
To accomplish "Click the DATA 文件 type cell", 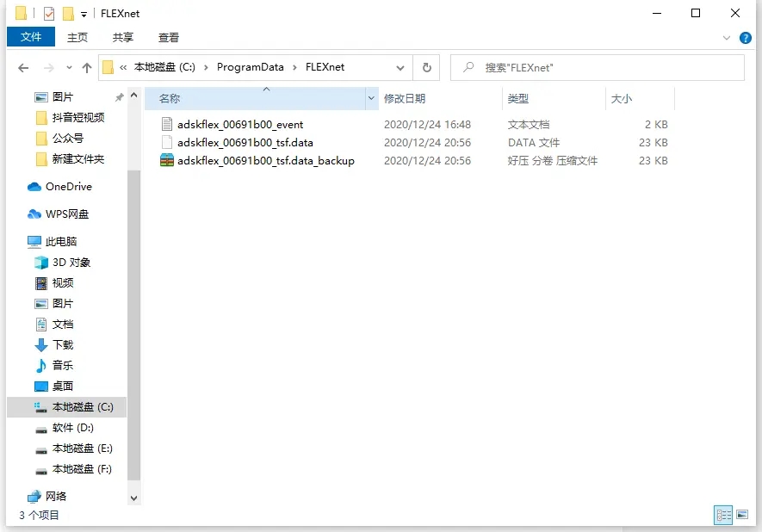I will click(534, 142).
